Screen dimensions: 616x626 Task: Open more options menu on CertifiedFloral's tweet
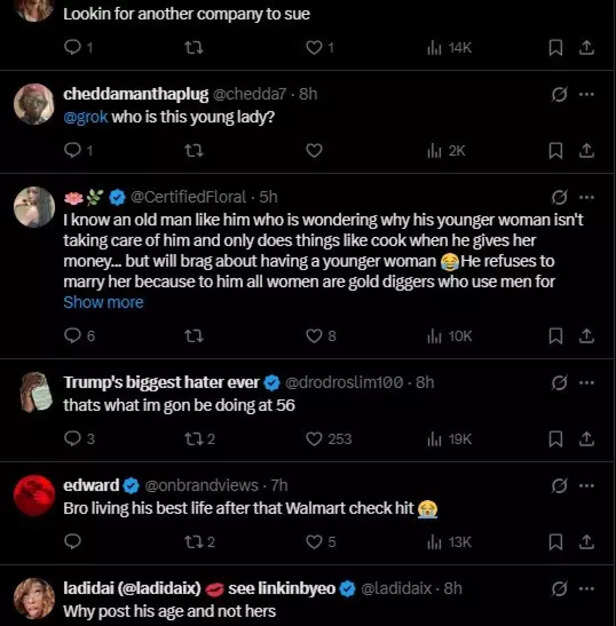click(x=587, y=196)
